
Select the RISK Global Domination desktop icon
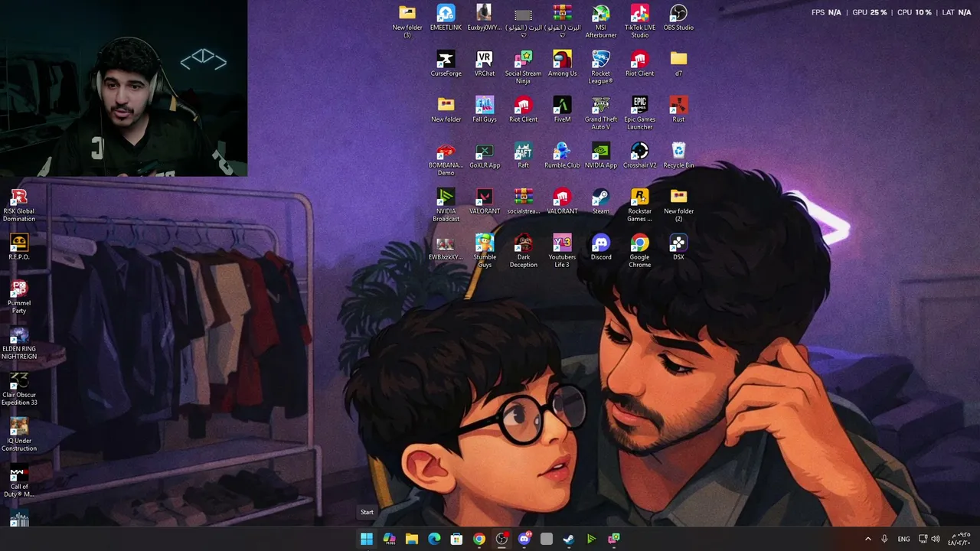pyautogui.click(x=19, y=205)
